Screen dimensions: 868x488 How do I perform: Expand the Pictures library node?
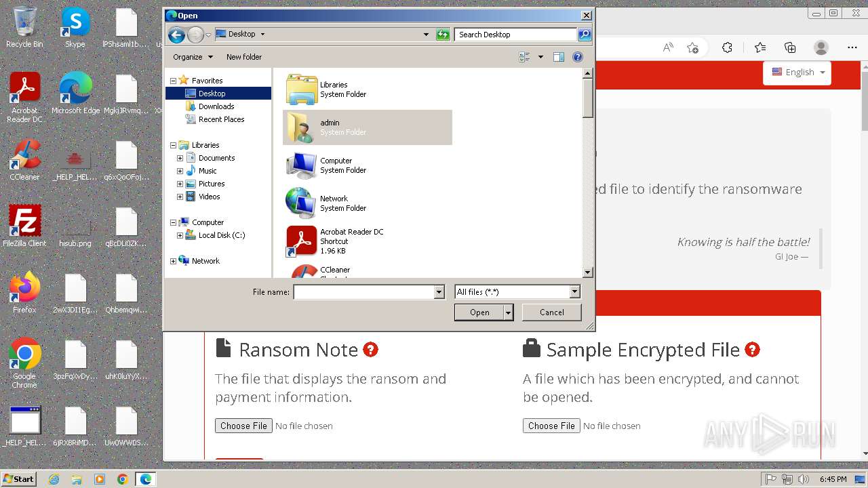pyautogui.click(x=180, y=184)
